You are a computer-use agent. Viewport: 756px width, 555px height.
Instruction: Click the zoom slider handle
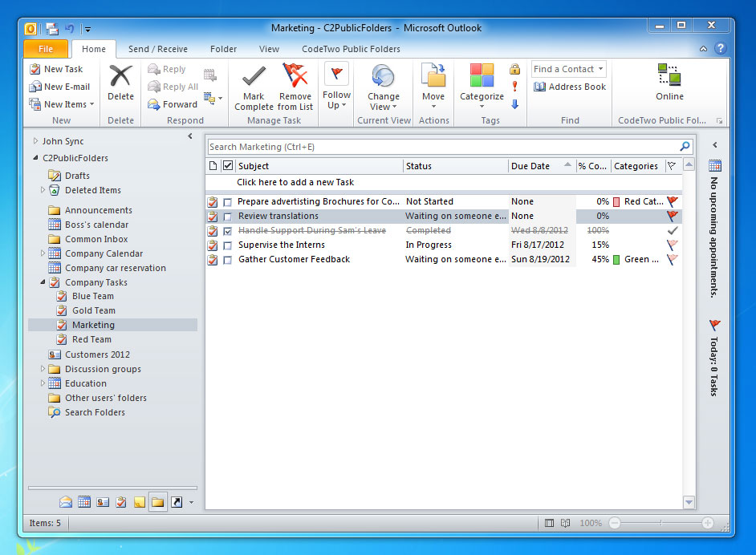[x=660, y=523]
